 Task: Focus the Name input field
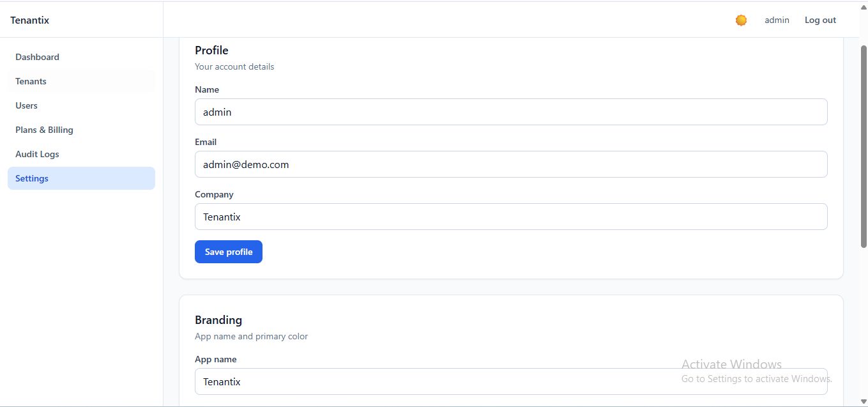coord(511,112)
